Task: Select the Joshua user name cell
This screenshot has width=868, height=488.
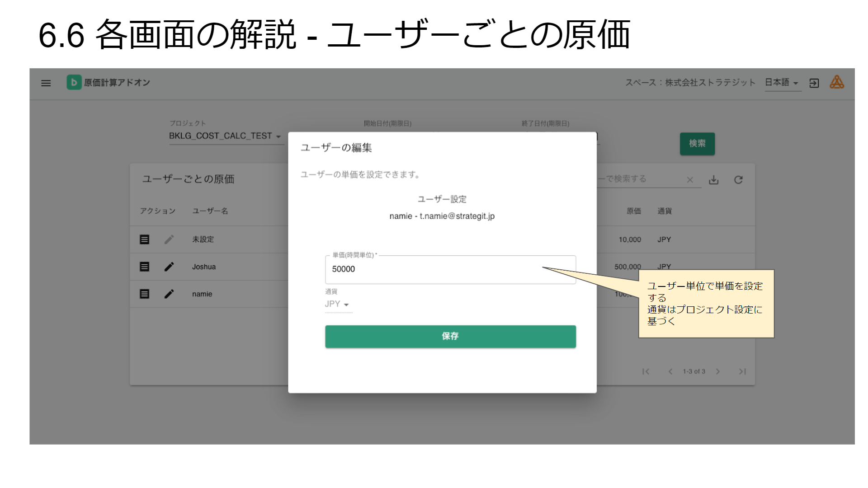Action: [204, 267]
